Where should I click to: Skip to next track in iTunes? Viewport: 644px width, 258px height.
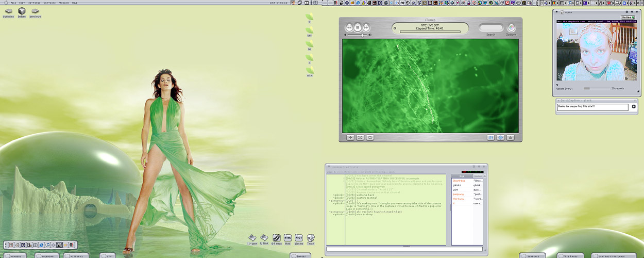tap(366, 27)
